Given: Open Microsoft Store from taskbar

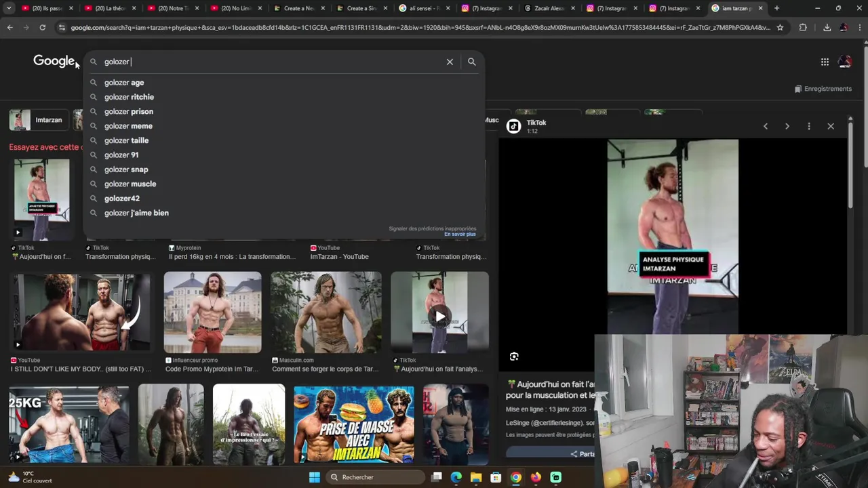Looking at the screenshot, I should pos(496,477).
